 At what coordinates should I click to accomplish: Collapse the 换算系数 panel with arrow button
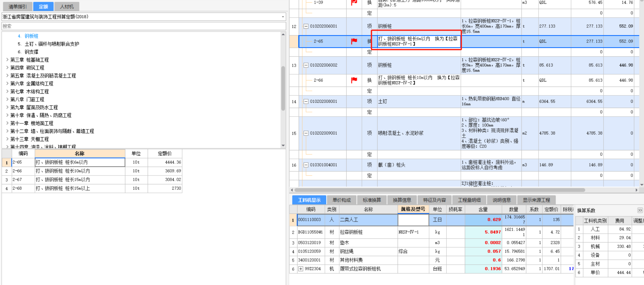point(640,210)
